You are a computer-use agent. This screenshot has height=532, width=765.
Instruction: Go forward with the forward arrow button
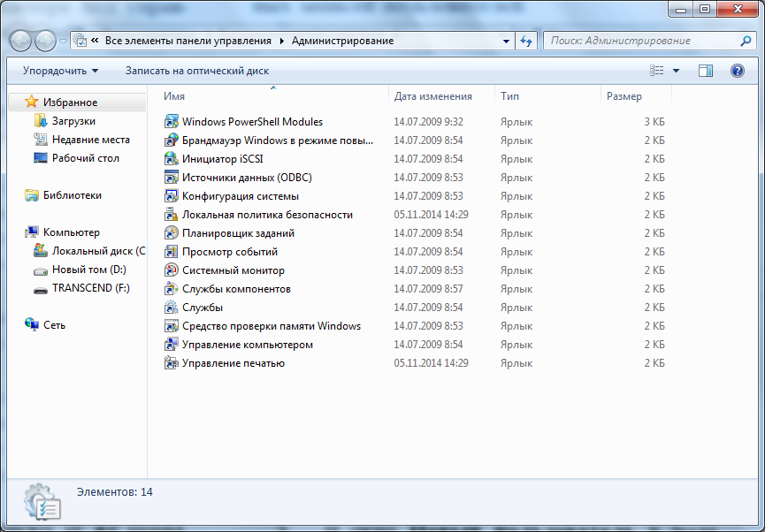[x=46, y=41]
